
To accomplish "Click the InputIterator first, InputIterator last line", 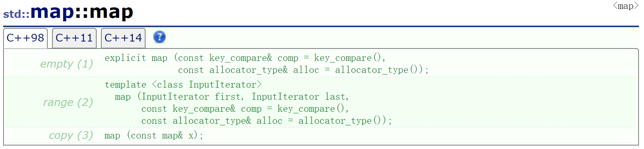I will coord(232,97).
